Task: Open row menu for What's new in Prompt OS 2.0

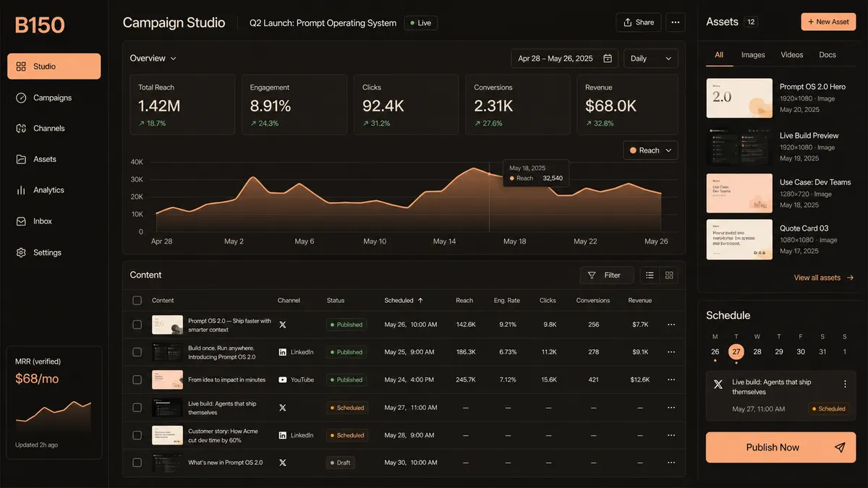Action: click(x=671, y=463)
